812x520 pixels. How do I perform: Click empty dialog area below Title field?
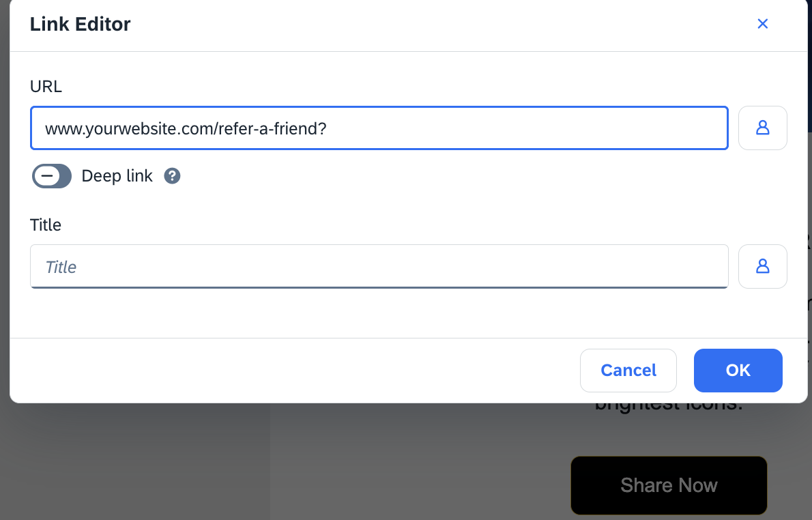tap(379, 313)
